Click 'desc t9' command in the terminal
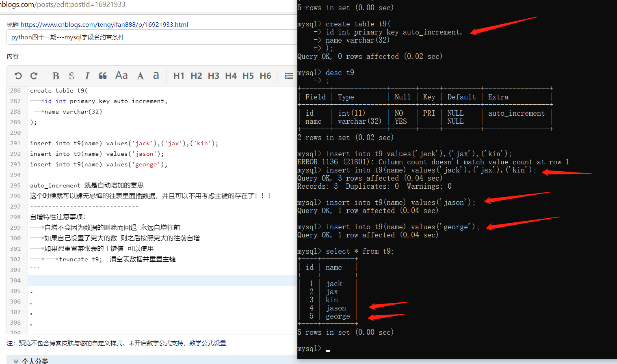The width and height of the screenshot is (617, 364). pos(340,73)
